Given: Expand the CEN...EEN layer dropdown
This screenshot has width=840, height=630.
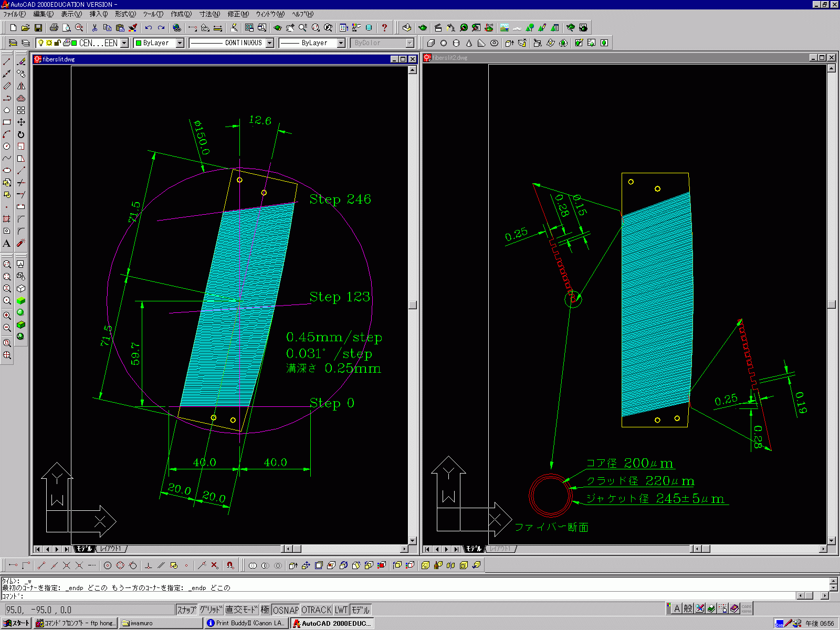Looking at the screenshot, I should coord(124,43).
